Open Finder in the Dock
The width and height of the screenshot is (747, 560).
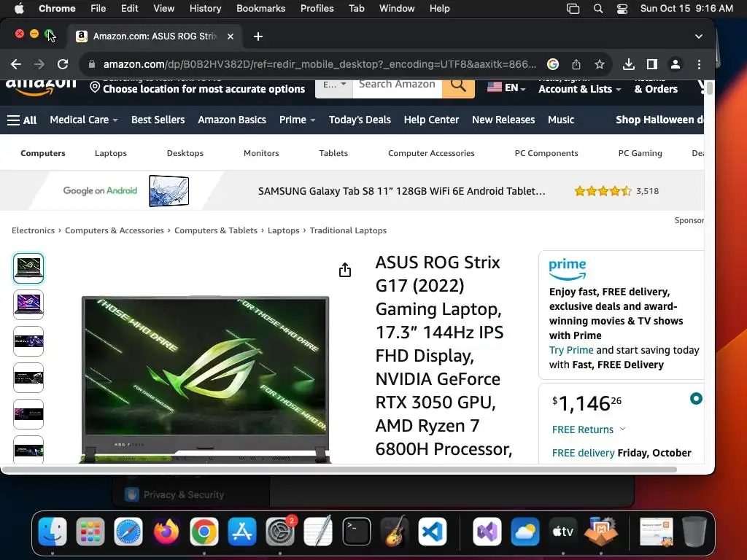pyautogui.click(x=53, y=532)
